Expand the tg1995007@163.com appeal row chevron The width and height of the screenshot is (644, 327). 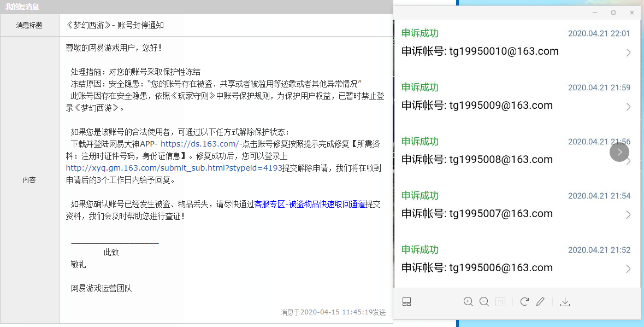(x=628, y=214)
